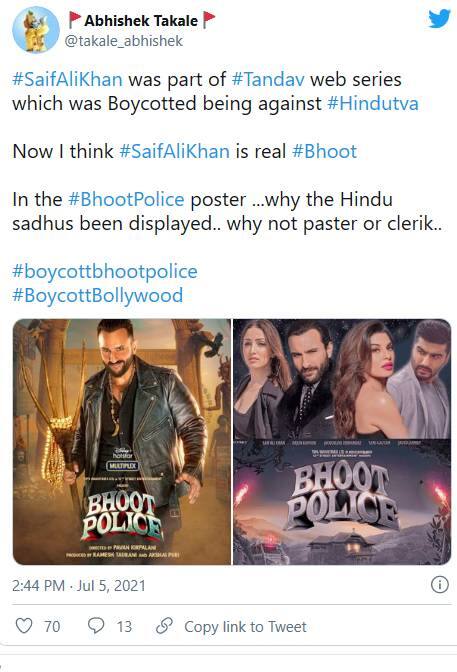Select the #BoycottBollywood hashtag

[x=98, y=296]
